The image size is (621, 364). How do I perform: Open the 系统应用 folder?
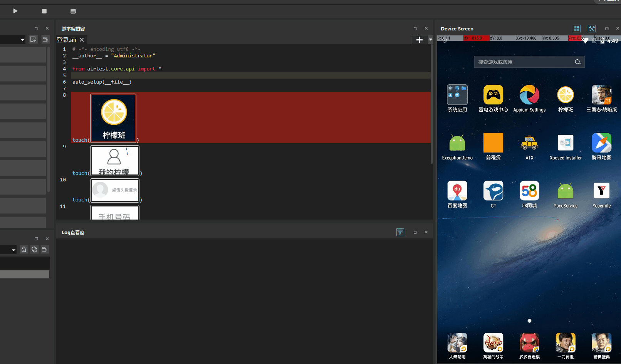457,99
